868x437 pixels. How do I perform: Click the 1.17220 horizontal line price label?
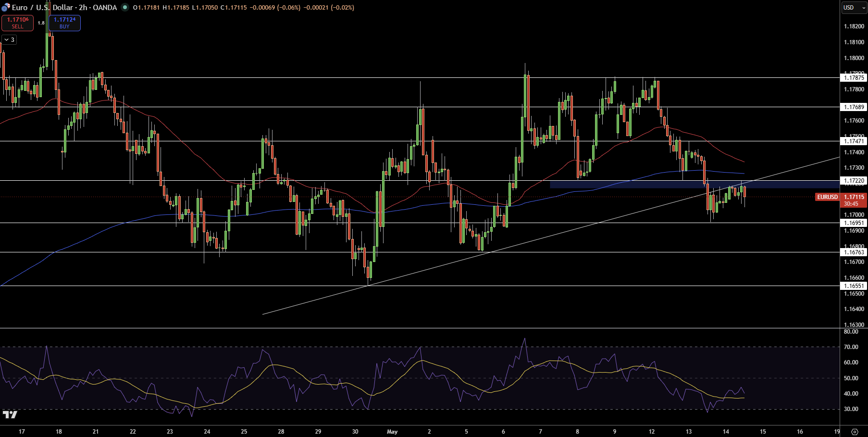[x=854, y=181]
